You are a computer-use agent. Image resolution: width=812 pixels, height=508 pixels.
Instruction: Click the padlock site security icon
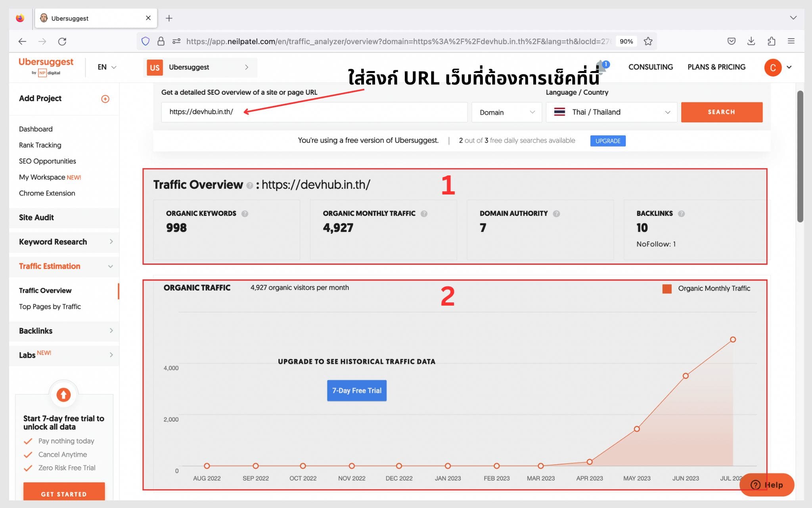(x=161, y=41)
